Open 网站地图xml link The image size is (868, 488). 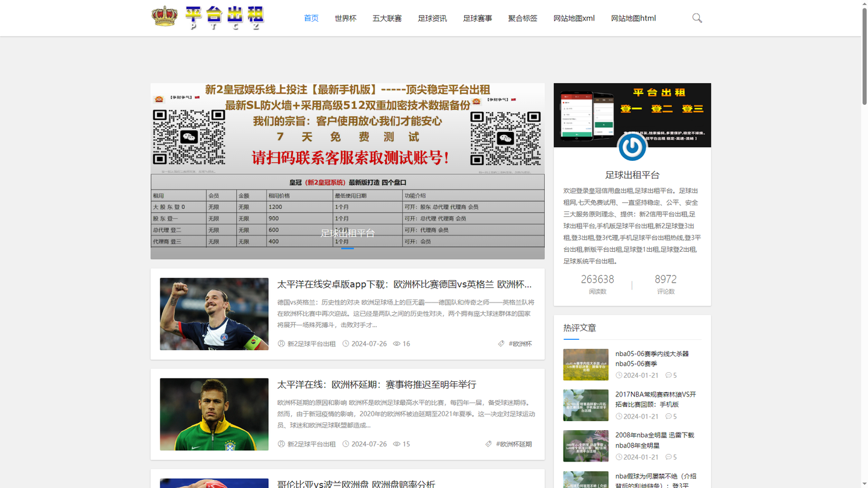click(574, 18)
